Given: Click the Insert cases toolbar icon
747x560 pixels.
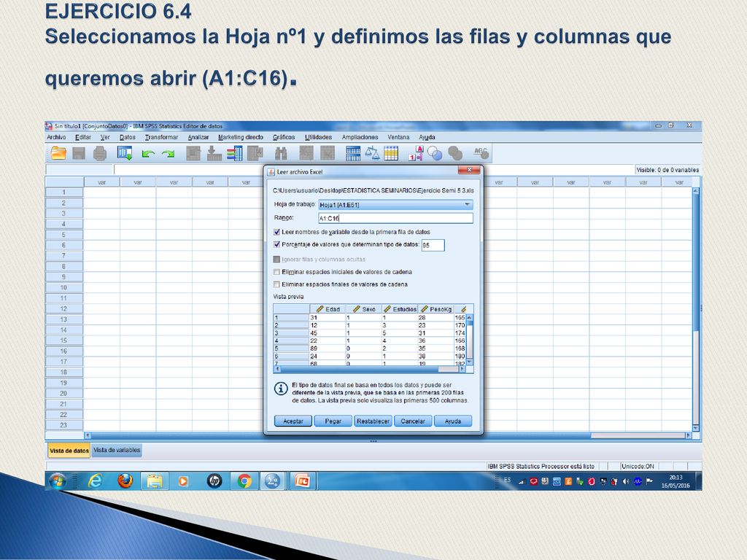Looking at the screenshot, I should 306,153.
